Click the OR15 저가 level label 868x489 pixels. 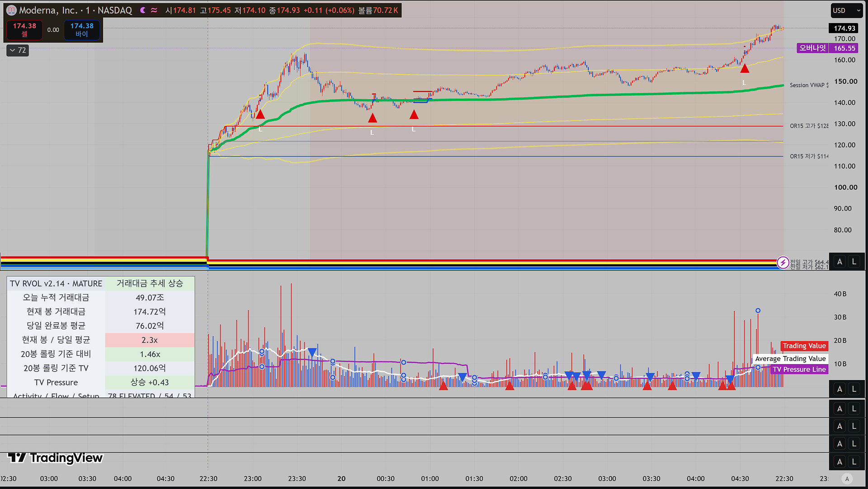click(809, 156)
